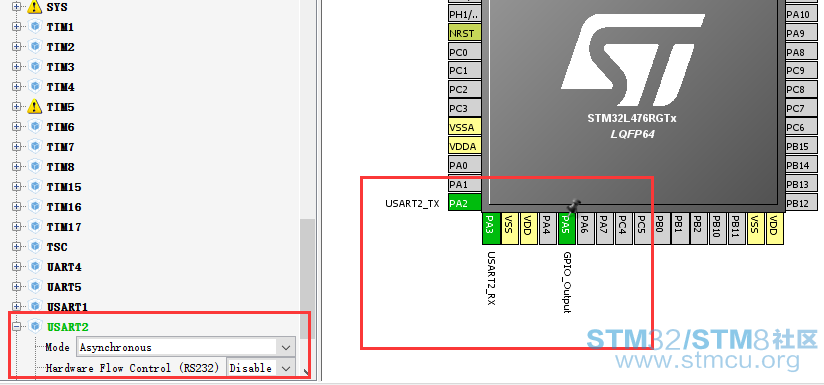The image size is (824, 385).
Task: Click the TIM17 peripheral cube icon
Action: (x=35, y=226)
